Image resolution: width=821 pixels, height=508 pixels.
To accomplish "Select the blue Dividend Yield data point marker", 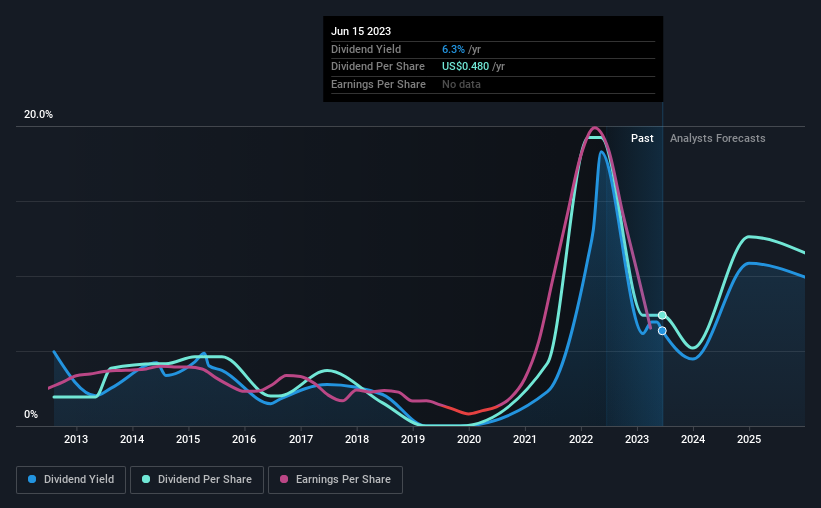I will tap(662, 331).
